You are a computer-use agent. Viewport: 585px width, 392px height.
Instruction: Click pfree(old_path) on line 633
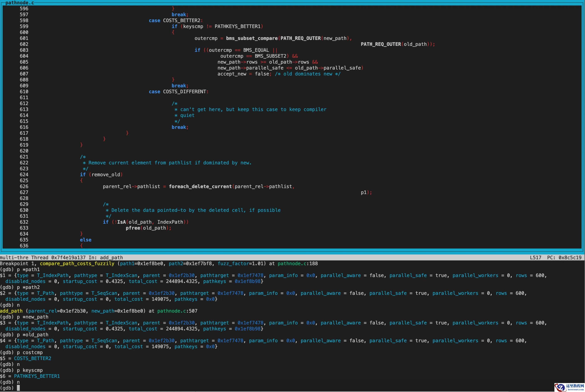click(149, 228)
